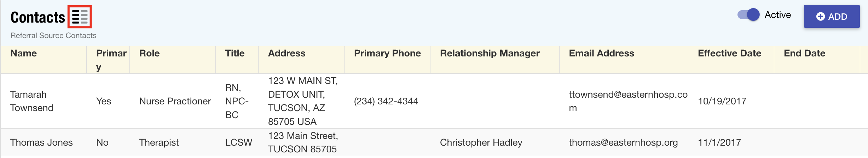Click the plus icon in ADD button

click(x=821, y=17)
